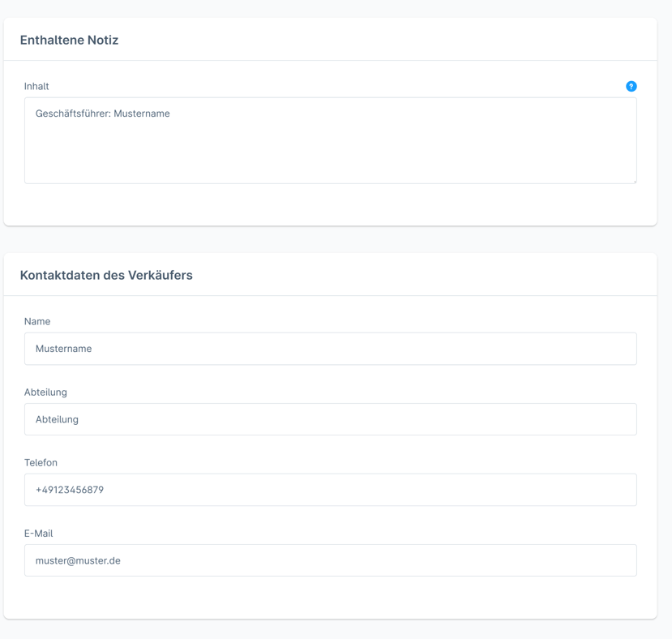Screen dimensions: 672x639
Task: Click the "Name" field label
Action: [37, 321]
